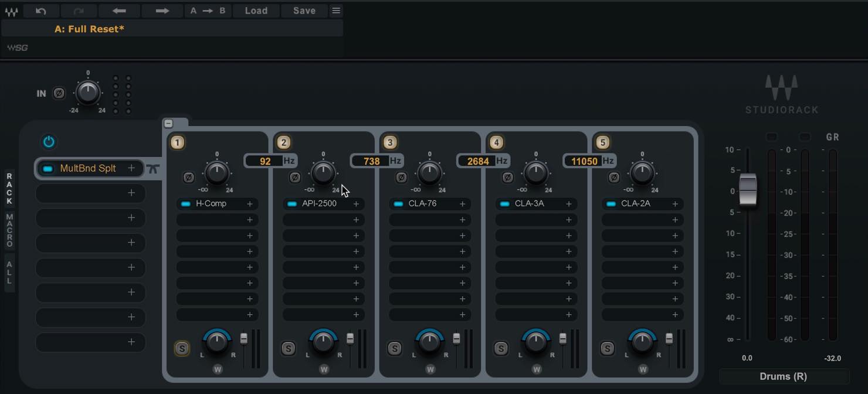Click the GR meter label

tap(832, 137)
